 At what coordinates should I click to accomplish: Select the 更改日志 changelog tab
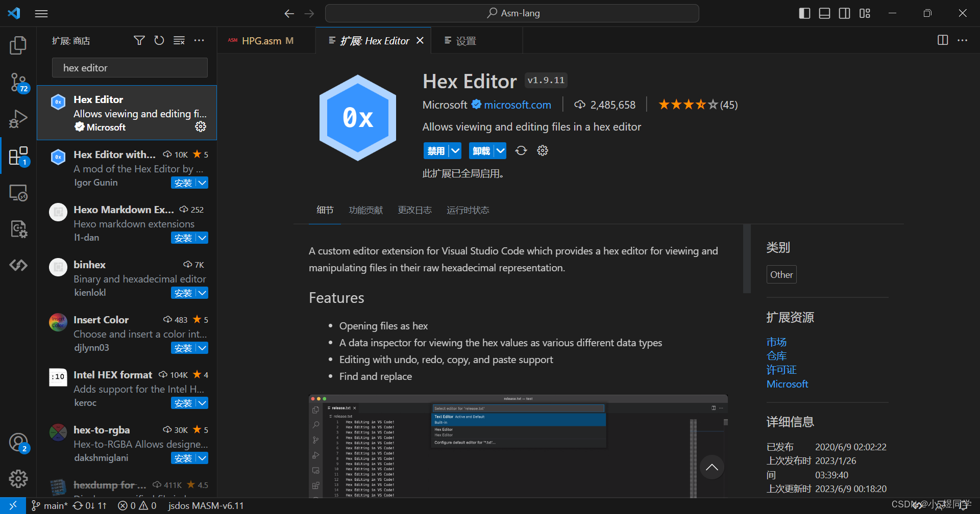tap(414, 210)
